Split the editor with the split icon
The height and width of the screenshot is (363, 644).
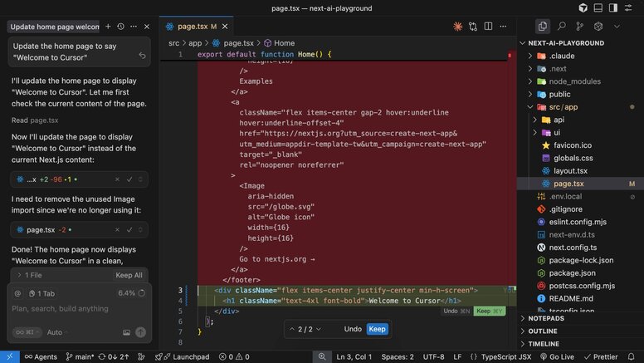[x=488, y=27]
